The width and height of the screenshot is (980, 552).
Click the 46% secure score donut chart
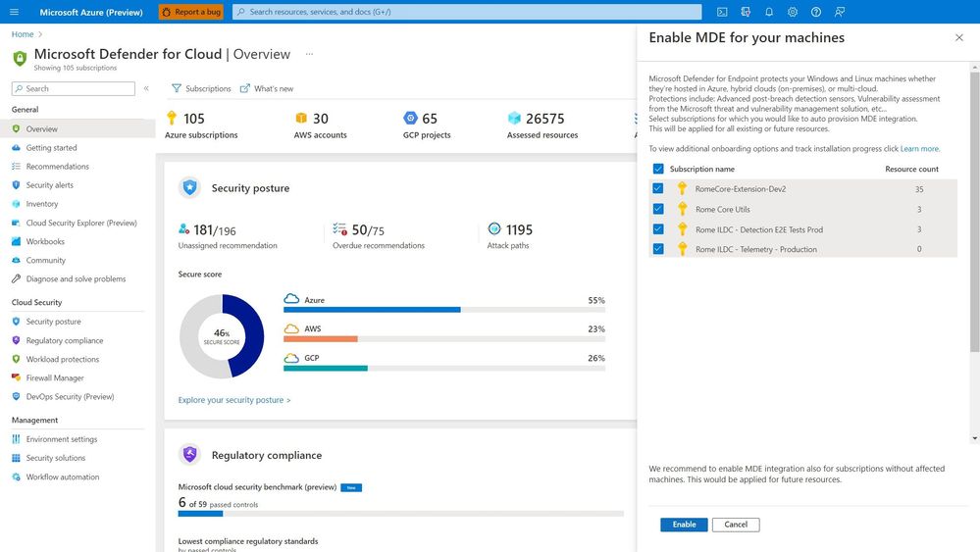coord(222,336)
